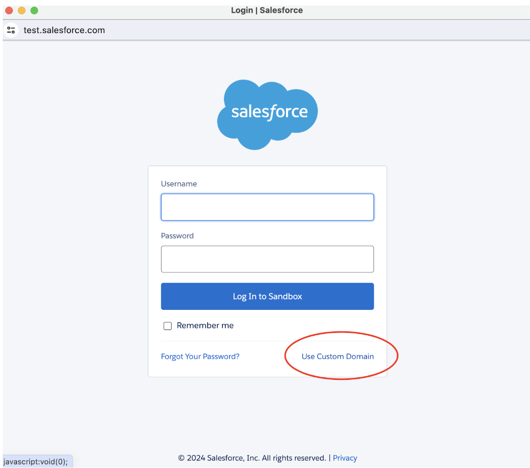
Task: Click the Salesforce cloud logo
Action: (x=267, y=115)
